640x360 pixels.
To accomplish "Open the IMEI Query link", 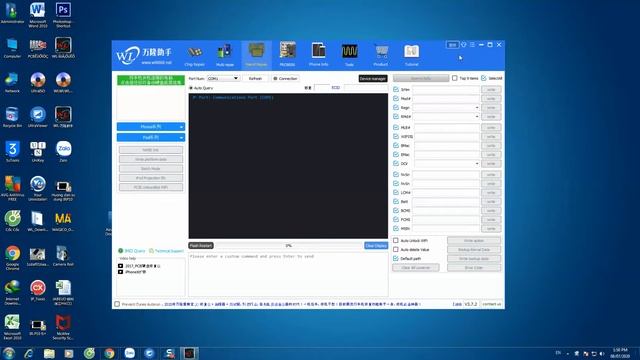I will (x=132, y=251).
